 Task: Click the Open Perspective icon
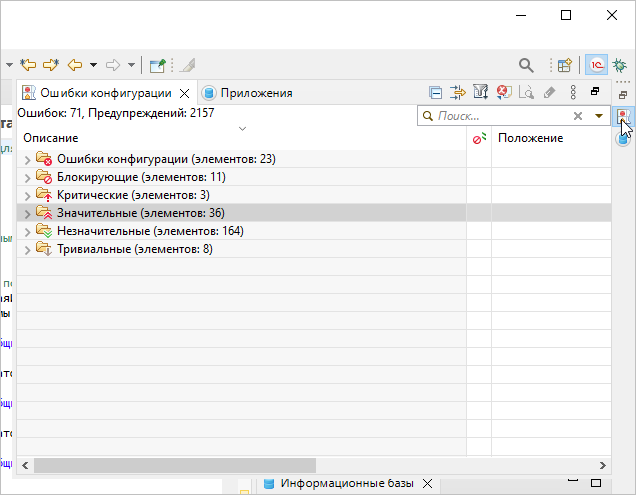point(565,65)
